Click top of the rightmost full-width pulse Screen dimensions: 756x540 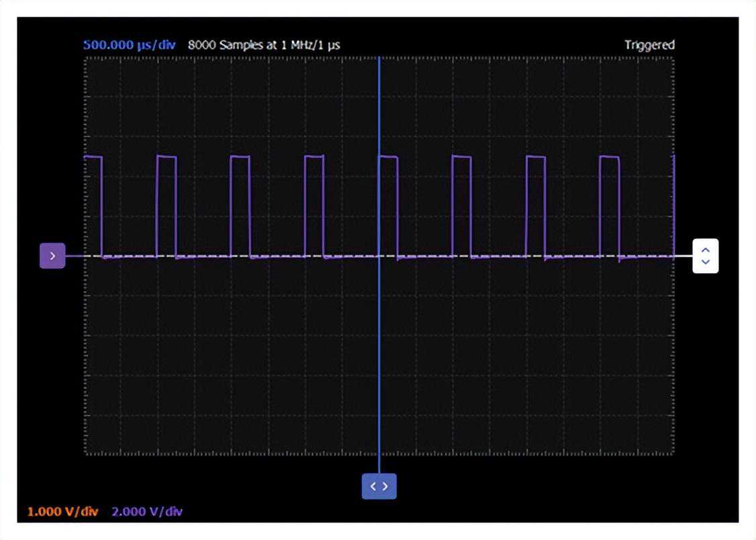(609, 156)
